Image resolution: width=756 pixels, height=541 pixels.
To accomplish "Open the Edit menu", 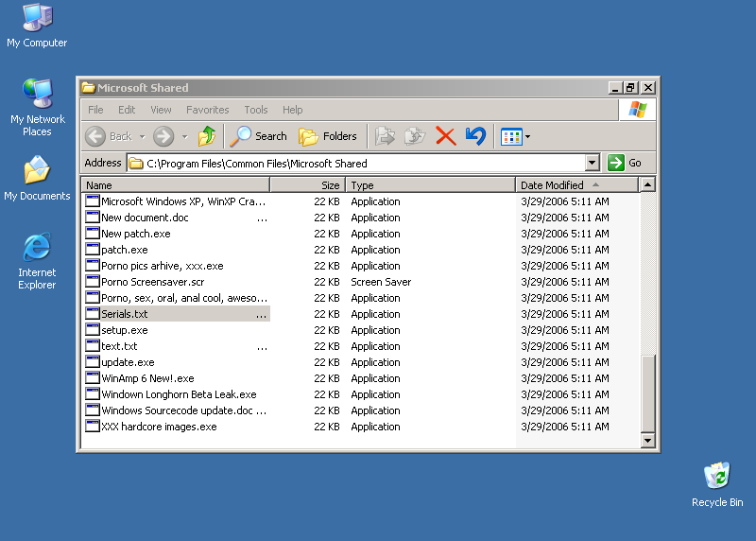I will pos(127,110).
